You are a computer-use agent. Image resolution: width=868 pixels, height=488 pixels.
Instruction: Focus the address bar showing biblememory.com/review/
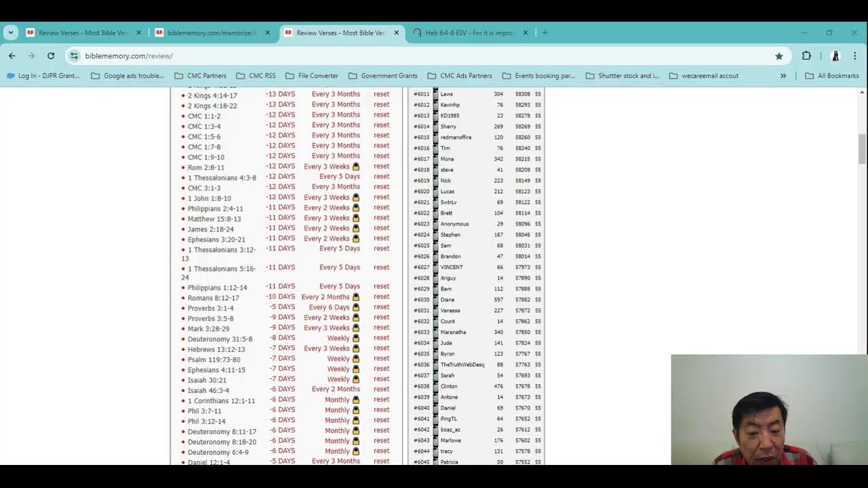pos(427,56)
